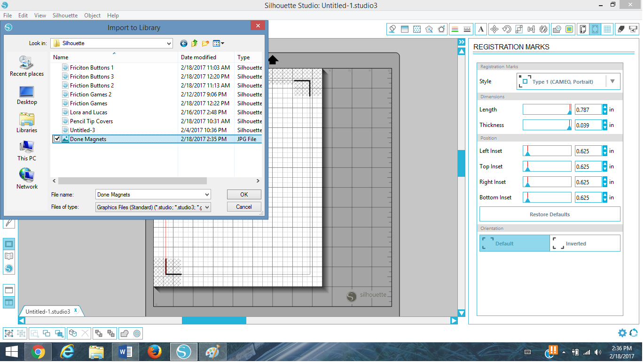Go to This PC in dialog sidebar
Screen dimensions: 644x363
point(27,151)
